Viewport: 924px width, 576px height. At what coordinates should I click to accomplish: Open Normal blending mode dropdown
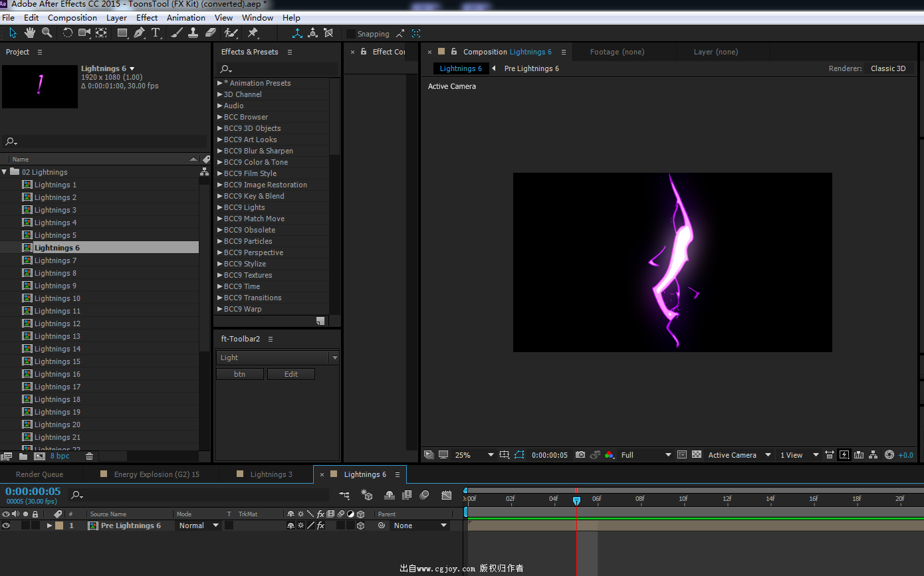point(198,526)
